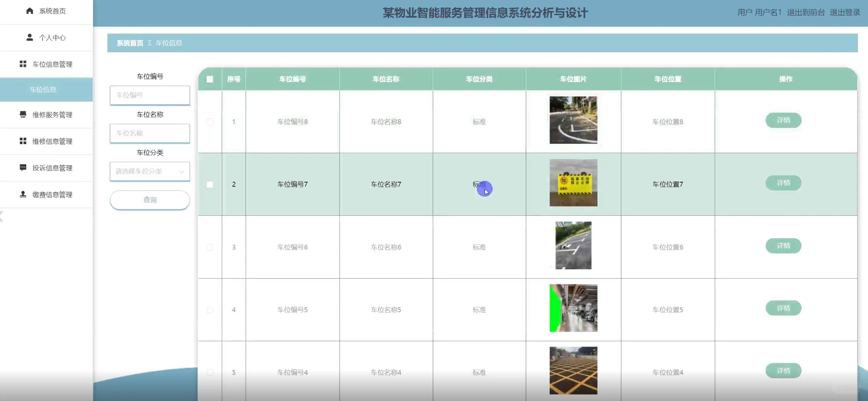Click the speech bubble icon beside 投诉信息管理
This screenshot has height=401, width=868.
(x=22, y=168)
